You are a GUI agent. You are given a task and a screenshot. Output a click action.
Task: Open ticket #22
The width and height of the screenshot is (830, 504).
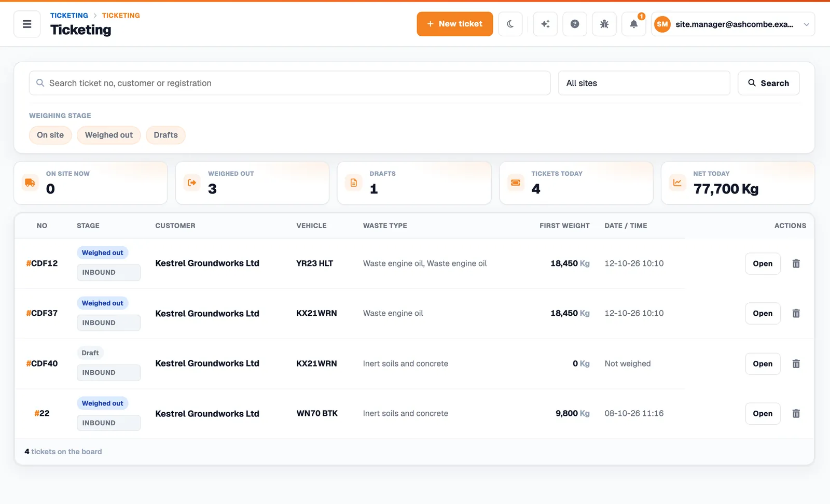point(763,413)
